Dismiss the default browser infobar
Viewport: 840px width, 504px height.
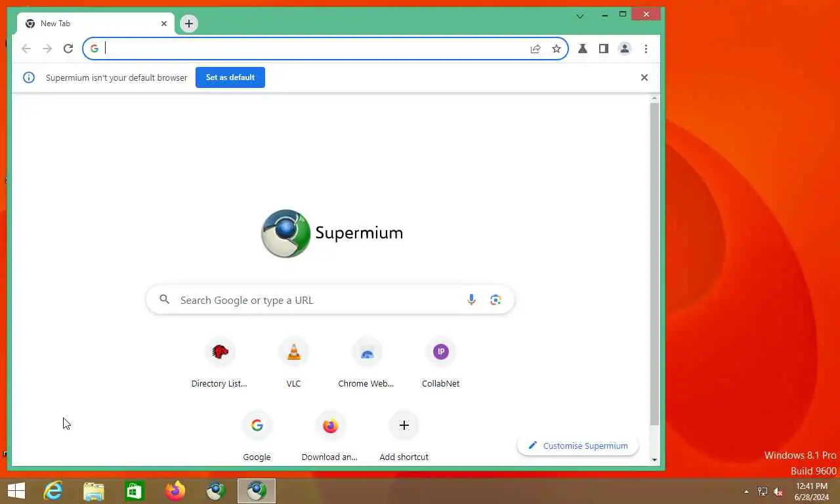click(x=644, y=77)
